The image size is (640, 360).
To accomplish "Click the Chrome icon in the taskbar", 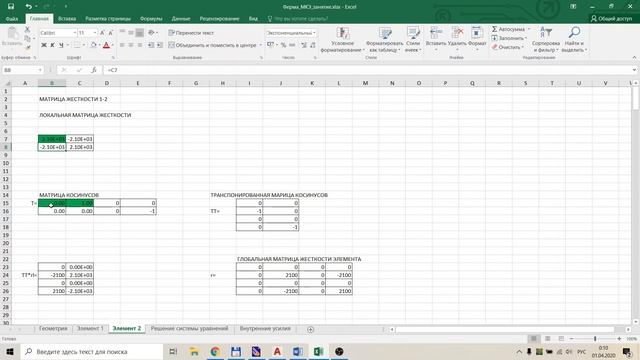I will pyautogui.click(x=215, y=351).
